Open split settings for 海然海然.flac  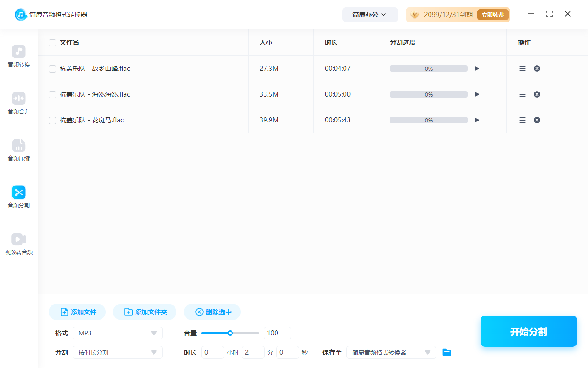click(522, 94)
